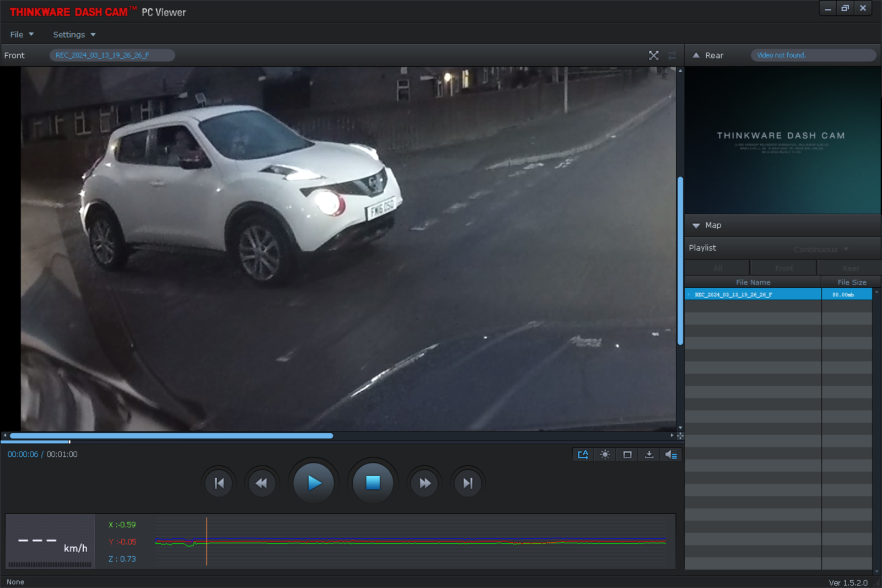Viewport: 882px width, 588px height.
Task: Click the 00:01:00 total duration display
Action: tap(62, 454)
